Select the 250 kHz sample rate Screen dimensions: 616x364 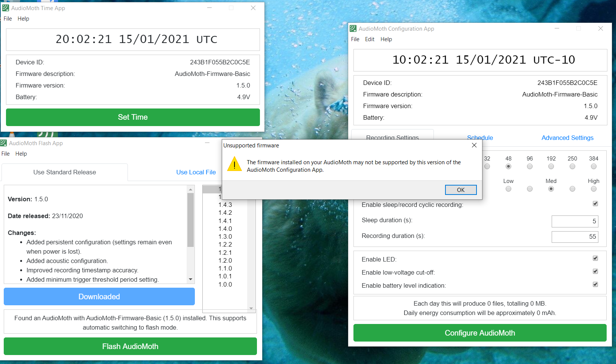(x=572, y=166)
